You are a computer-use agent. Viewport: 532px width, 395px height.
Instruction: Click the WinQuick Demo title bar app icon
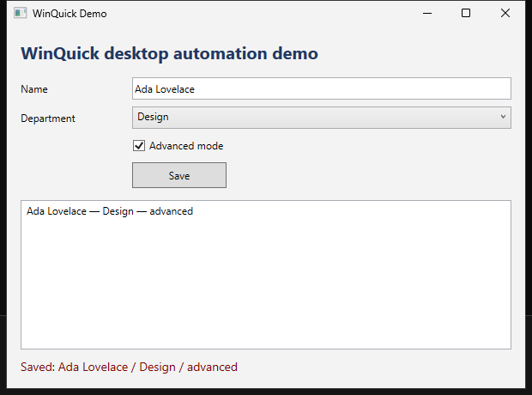click(20, 13)
